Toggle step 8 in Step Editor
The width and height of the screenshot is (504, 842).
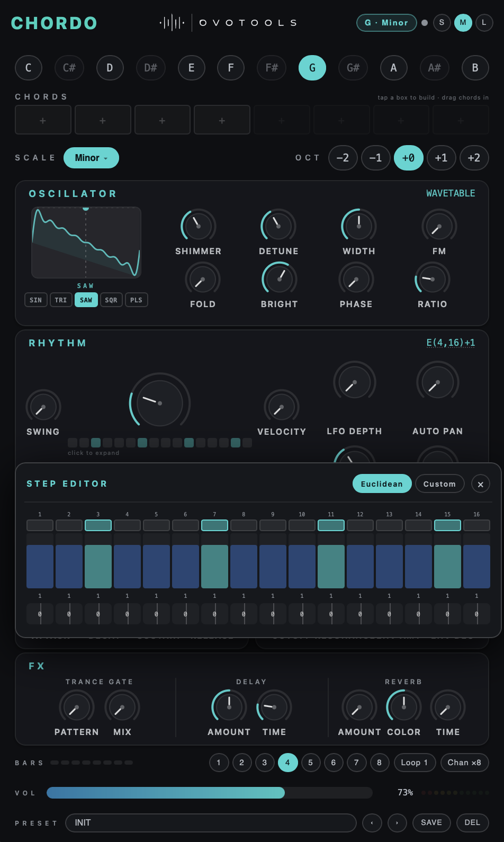tap(244, 525)
